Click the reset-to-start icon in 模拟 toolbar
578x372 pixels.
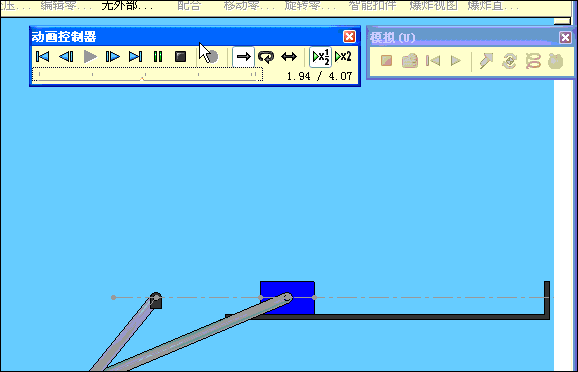pyautogui.click(x=433, y=60)
